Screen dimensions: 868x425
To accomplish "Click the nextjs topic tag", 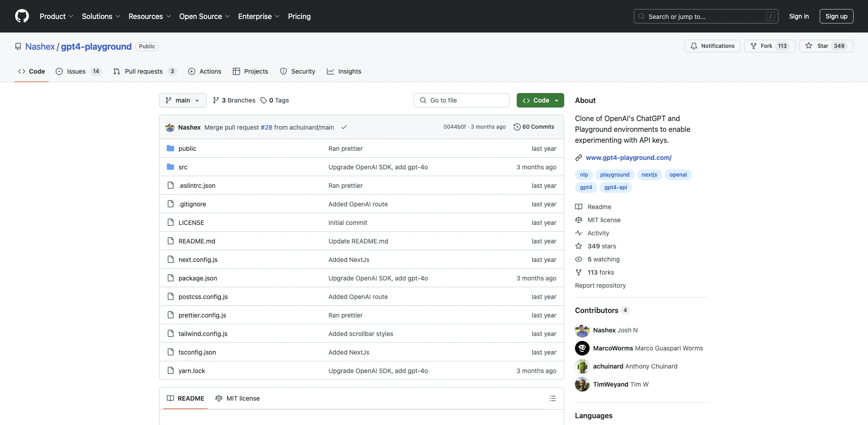I will click(649, 175).
